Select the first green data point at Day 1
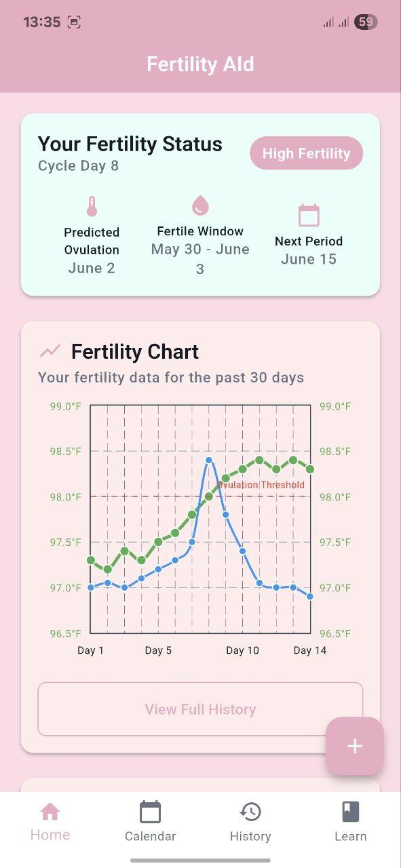This screenshot has width=401, height=868. 91,560
